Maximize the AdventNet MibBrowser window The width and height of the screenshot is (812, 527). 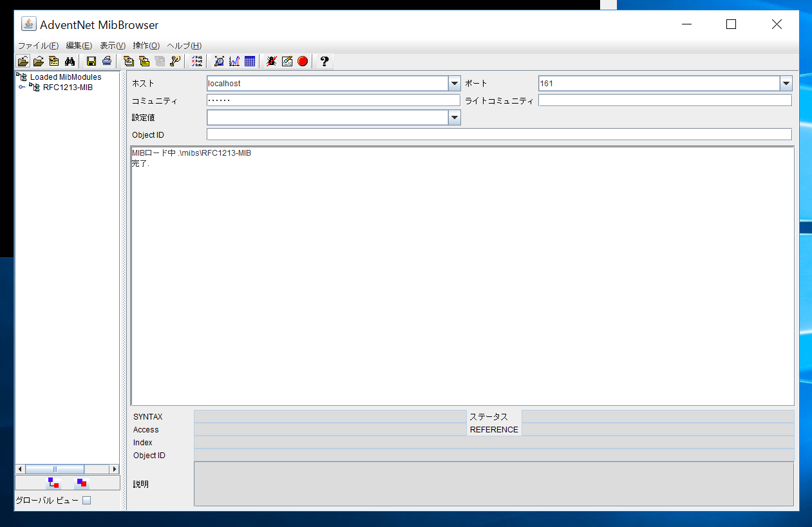[731, 24]
